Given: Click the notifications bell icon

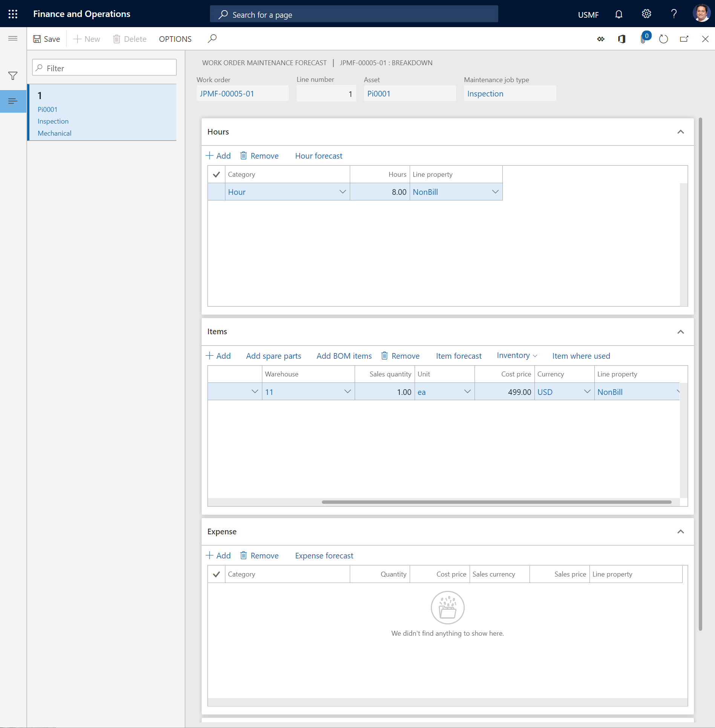Looking at the screenshot, I should 619,14.
